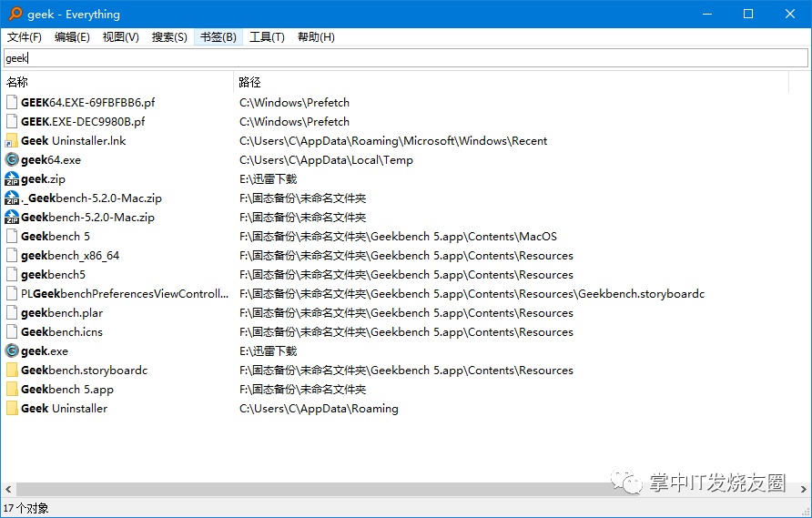
Task: Click the horizontal scrollbar left arrow
Action: [8, 489]
